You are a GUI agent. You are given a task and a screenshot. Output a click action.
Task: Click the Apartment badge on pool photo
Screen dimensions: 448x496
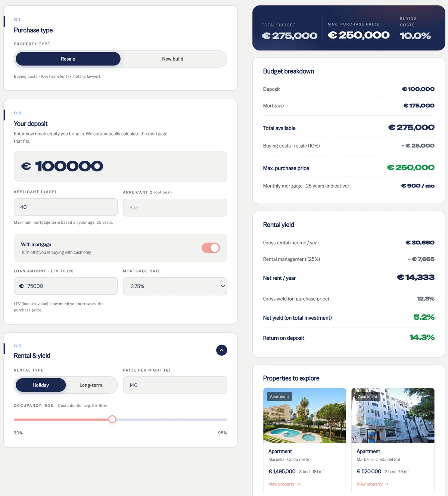[x=280, y=397]
